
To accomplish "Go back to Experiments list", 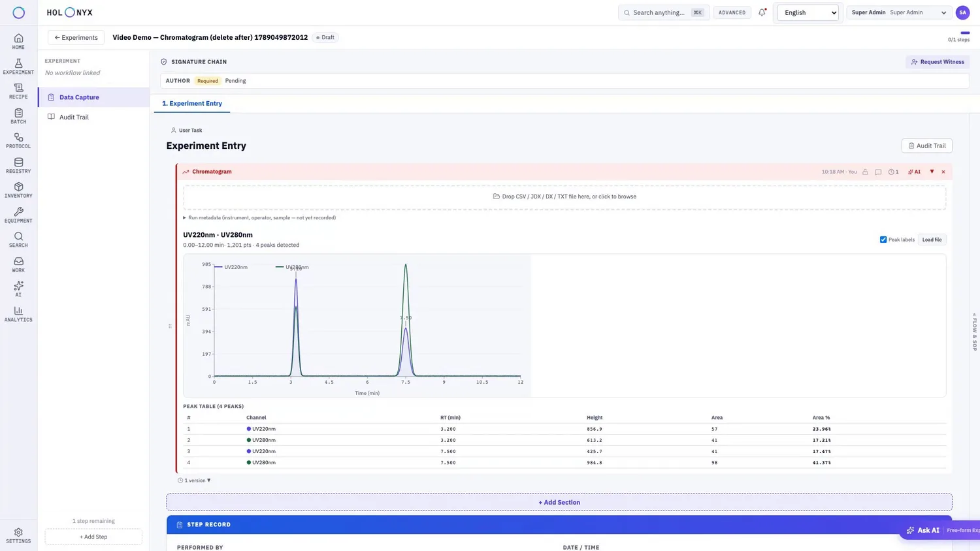I will tap(76, 37).
